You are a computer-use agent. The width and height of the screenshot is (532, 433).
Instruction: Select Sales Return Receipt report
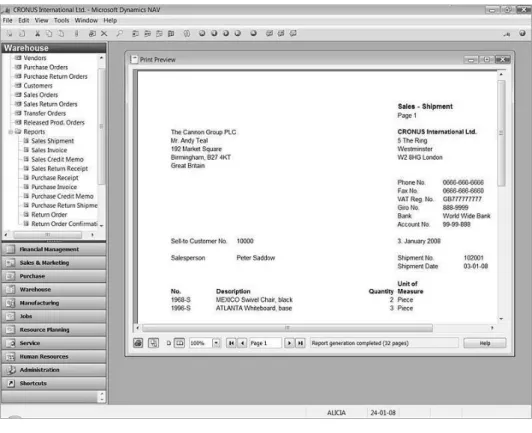point(59,168)
